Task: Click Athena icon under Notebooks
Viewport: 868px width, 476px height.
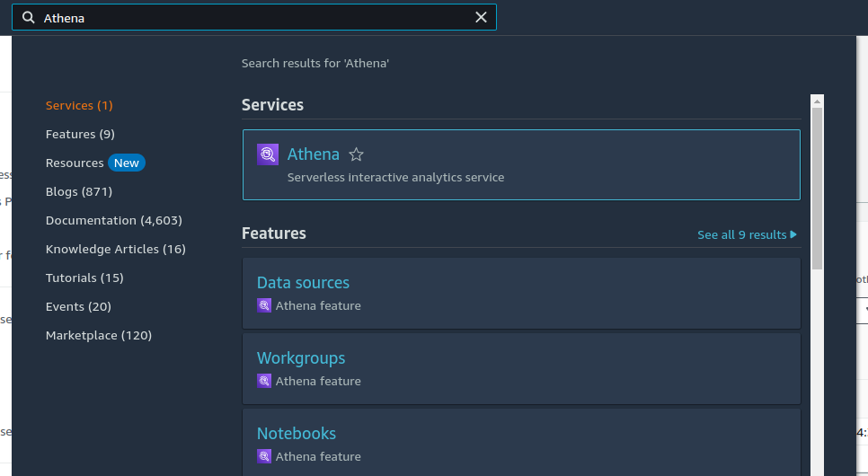Action: (x=264, y=456)
